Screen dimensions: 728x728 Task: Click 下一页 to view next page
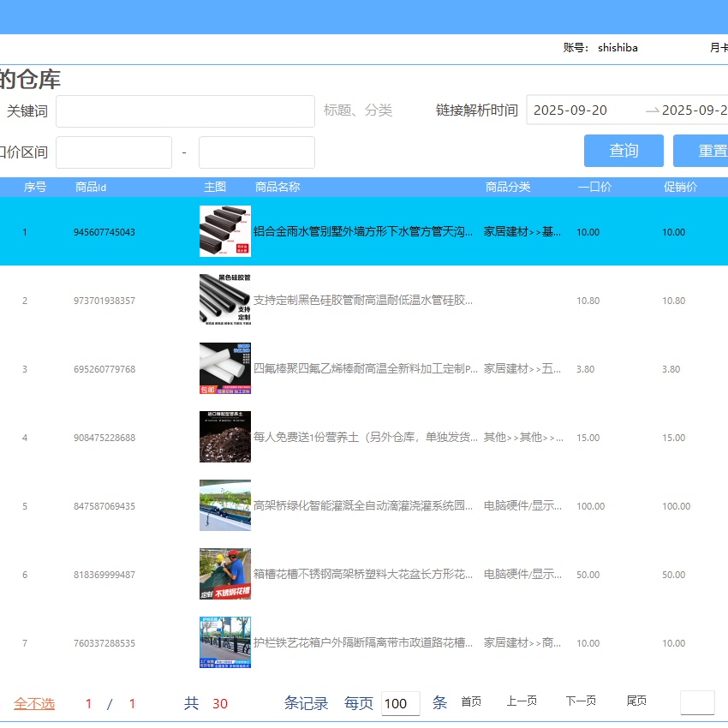(x=580, y=701)
